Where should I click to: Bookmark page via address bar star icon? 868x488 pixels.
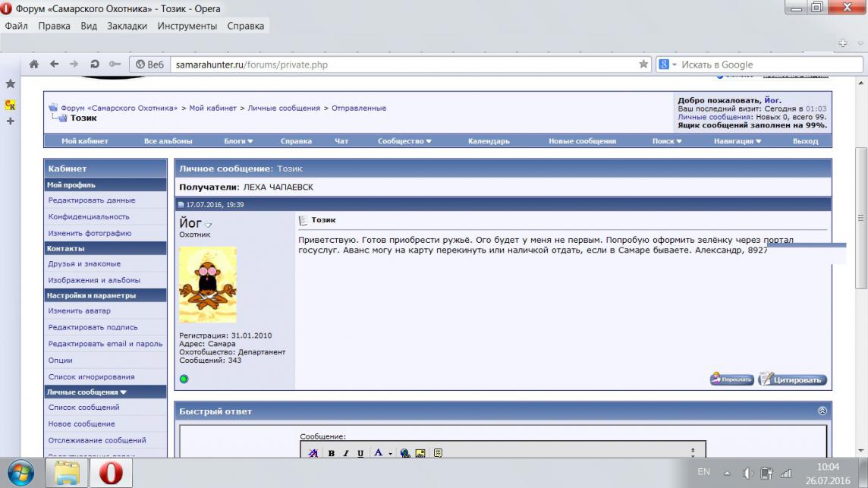pyautogui.click(x=643, y=65)
